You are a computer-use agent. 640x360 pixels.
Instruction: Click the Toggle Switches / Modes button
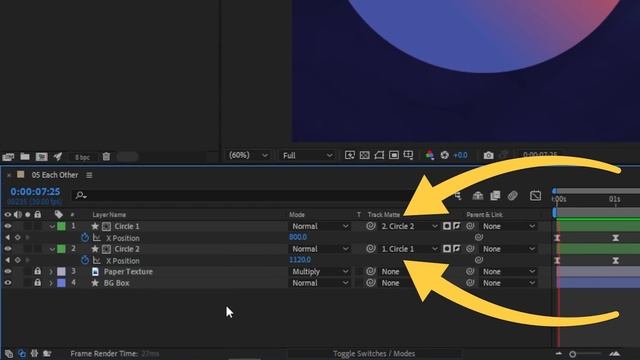374,354
